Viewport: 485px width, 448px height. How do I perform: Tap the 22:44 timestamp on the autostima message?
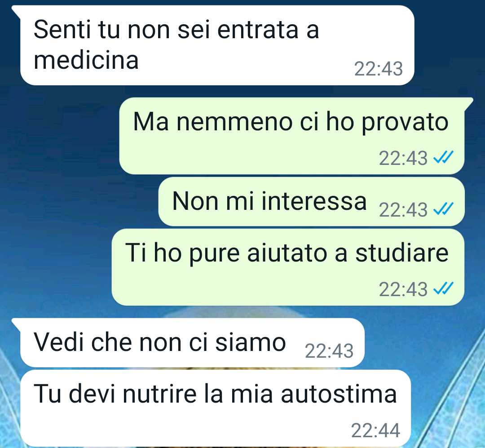tap(375, 430)
